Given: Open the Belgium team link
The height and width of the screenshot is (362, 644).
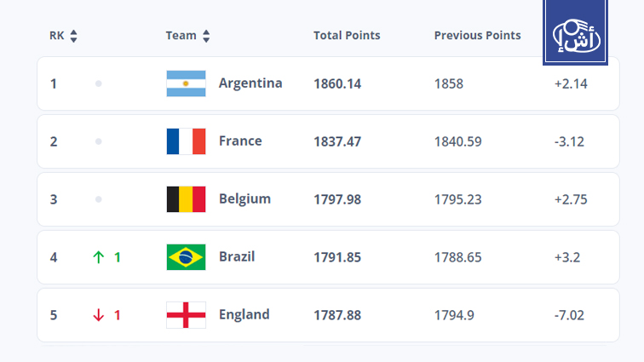Looking at the screenshot, I should [244, 199].
